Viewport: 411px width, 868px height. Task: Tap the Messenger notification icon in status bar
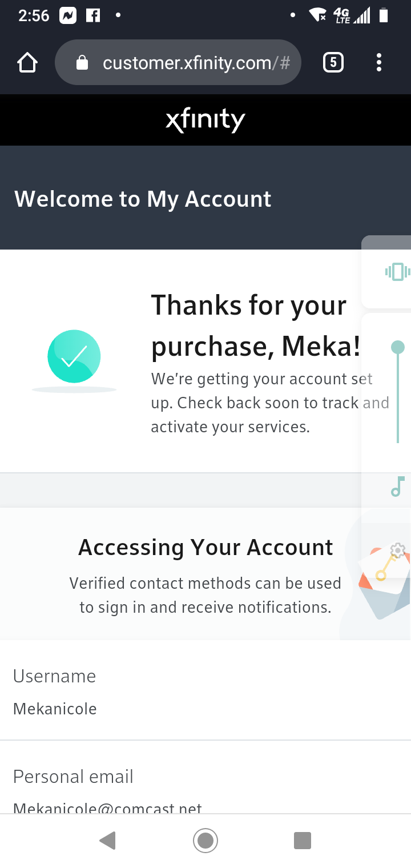(68, 15)
